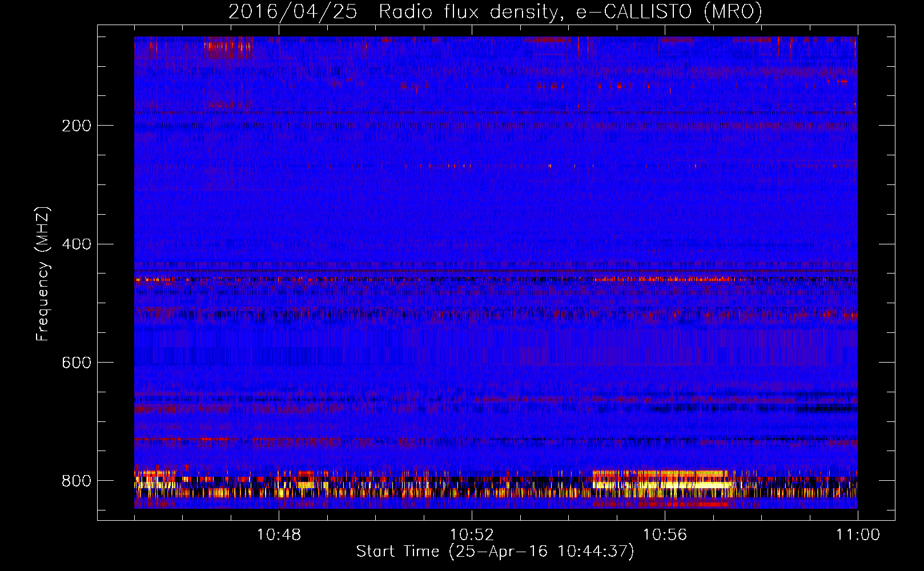Click the 10:48 time tick label
The image size is (924, 571).
coord(279,535)
